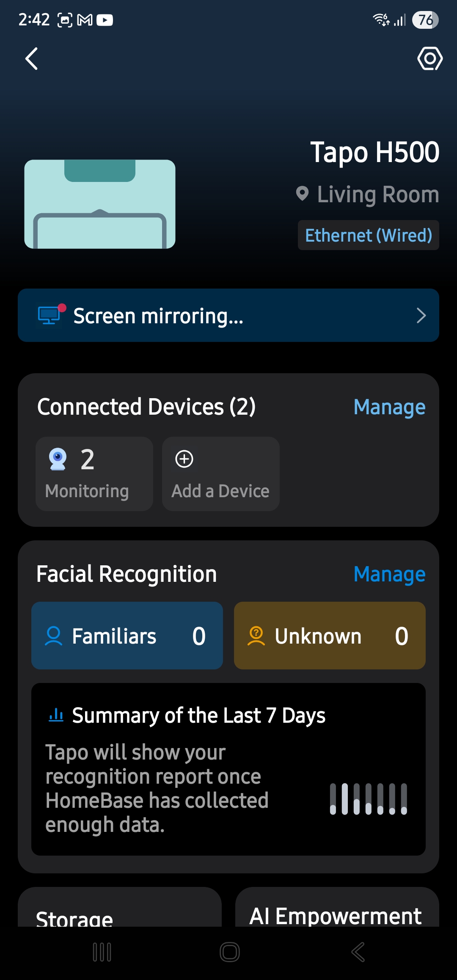Tap the back arrow at top left
This screenshot has width=457, height=980.
coord(32,58)
